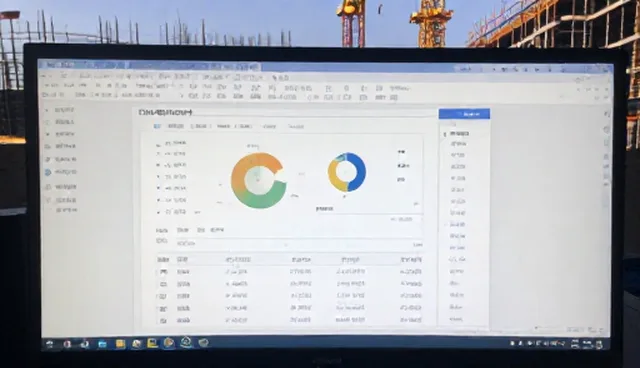Viewport: 640px width, 368px height.
Task: Open the blue File Explorer folder on the taskbar
Action: tap(102, 344)
